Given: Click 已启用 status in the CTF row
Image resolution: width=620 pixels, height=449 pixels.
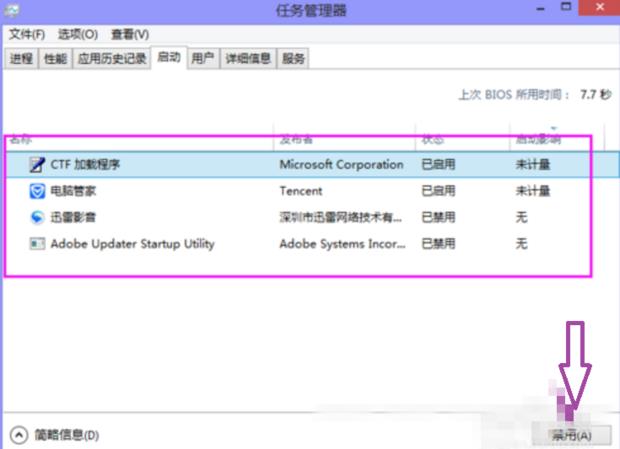Looking at the screenshot, I should coord(439,164).
